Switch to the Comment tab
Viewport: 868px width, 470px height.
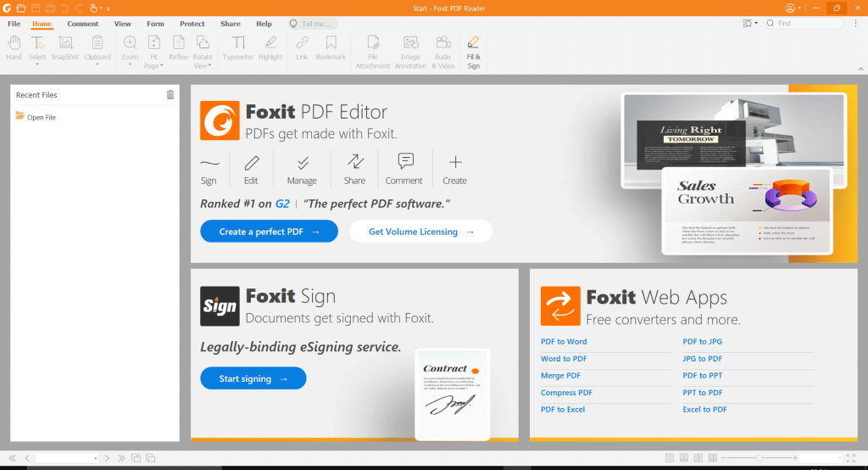coord(83,24)
